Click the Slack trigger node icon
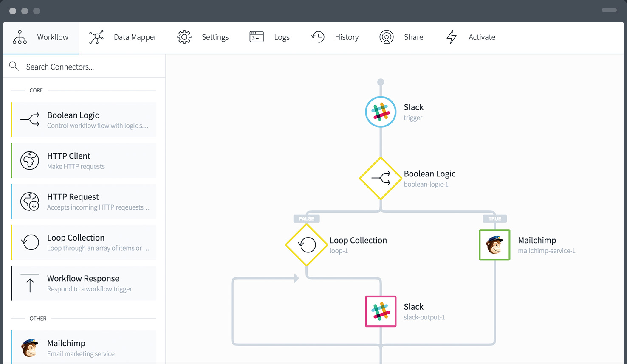This screenshot has height=364, width=627. pos(381,112)
